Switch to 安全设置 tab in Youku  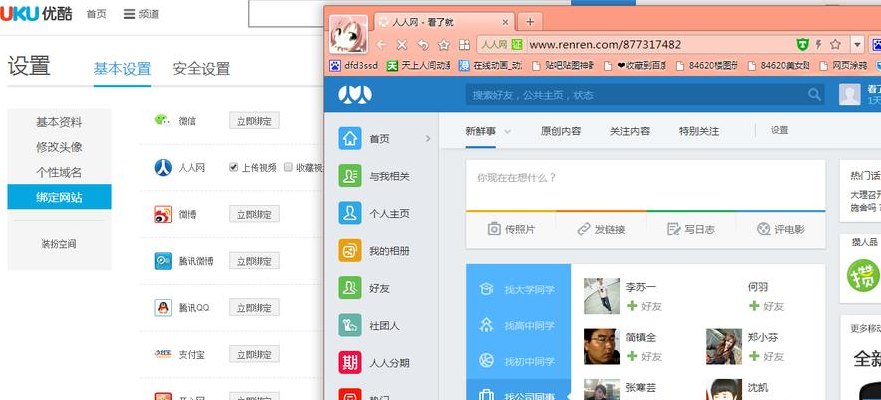click(x=201, y=69)
